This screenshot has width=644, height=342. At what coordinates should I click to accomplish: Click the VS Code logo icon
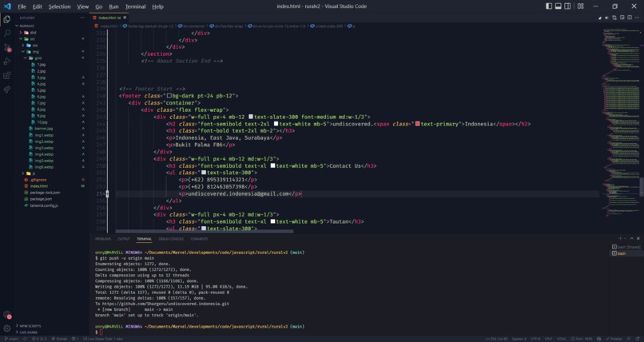(x=7, y=6)
